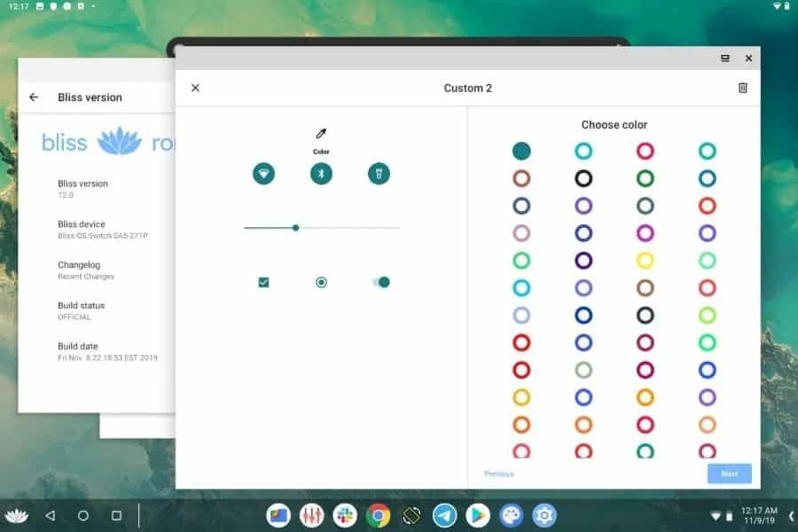Screen dimensions: 798x532
Task: Click the flashlight preview icon
Action: pyautogui.click(x=379, y=174)
